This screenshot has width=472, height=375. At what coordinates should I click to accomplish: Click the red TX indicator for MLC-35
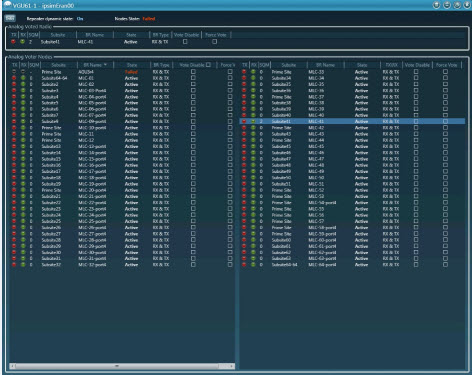pyautogui.click(x=244, y=84)
